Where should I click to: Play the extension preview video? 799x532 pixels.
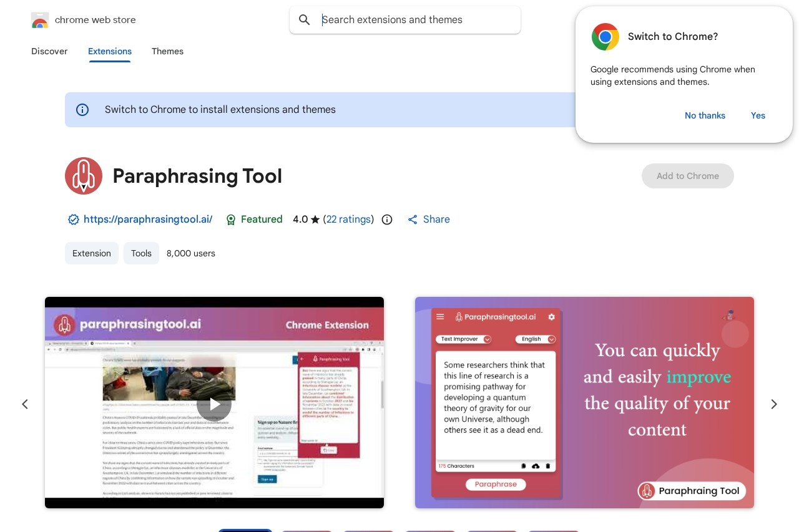214,403
